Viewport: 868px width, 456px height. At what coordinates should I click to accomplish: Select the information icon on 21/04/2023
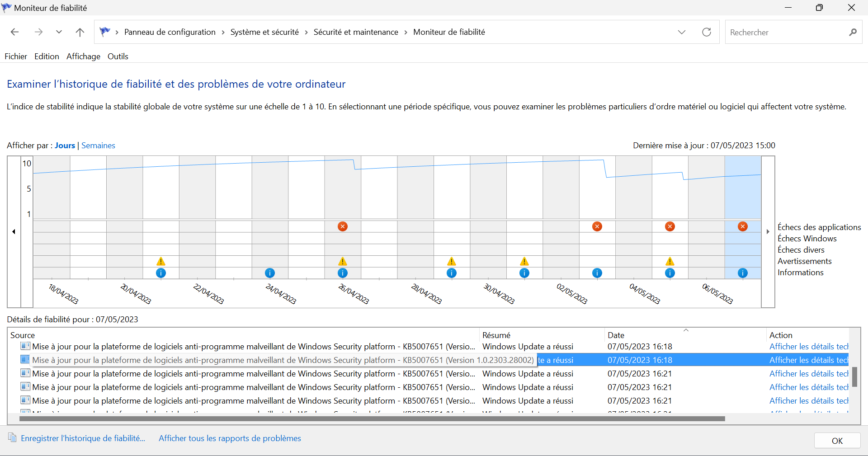[x=161, y=273]
